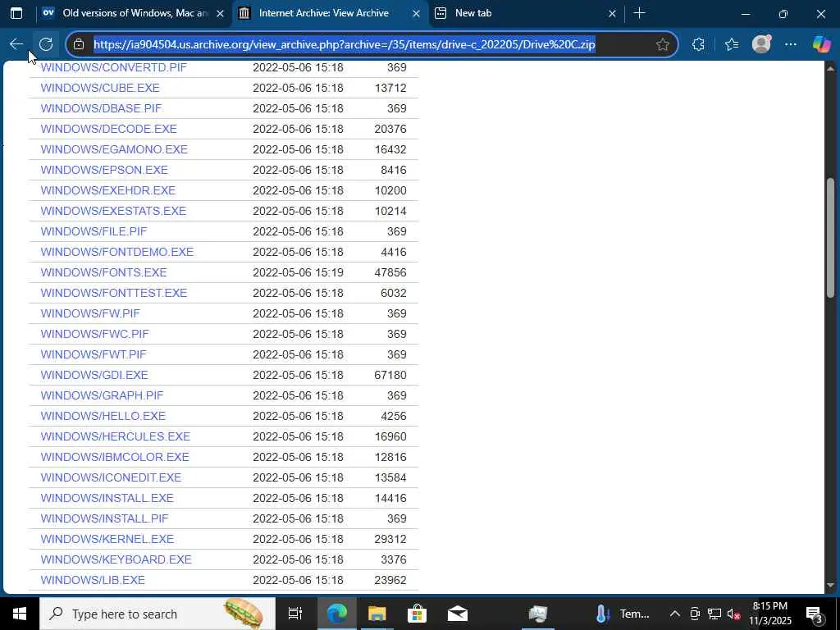
Task: Download WINDOWS/EXEHDR.EXE via its link
Action: click(108, 190)
